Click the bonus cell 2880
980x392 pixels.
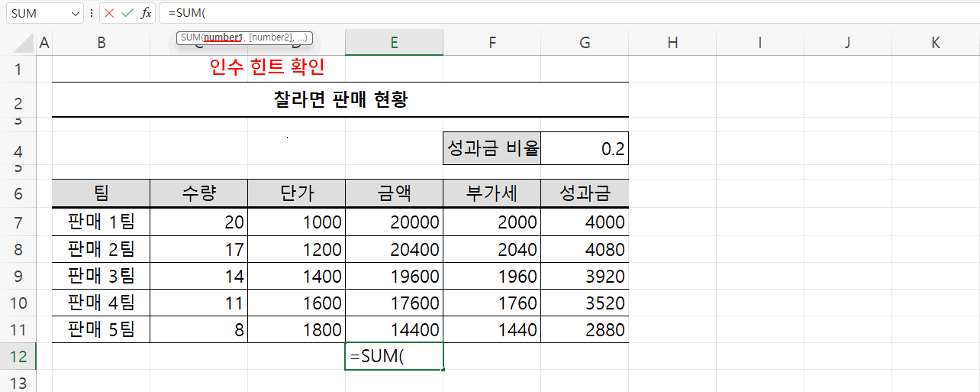(585, 329)
